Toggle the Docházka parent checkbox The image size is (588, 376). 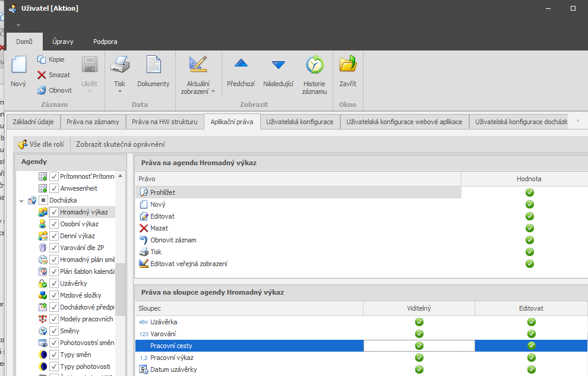point(43,200)
